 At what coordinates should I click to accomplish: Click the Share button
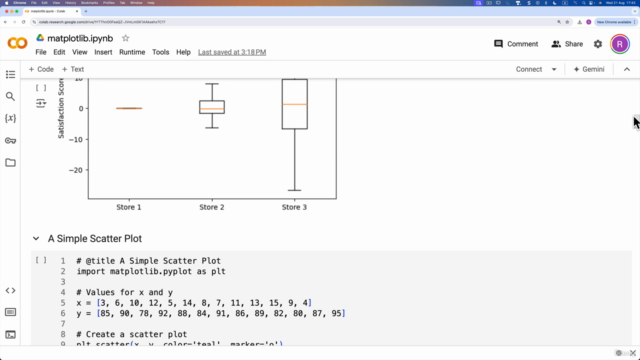pos(567,44)
